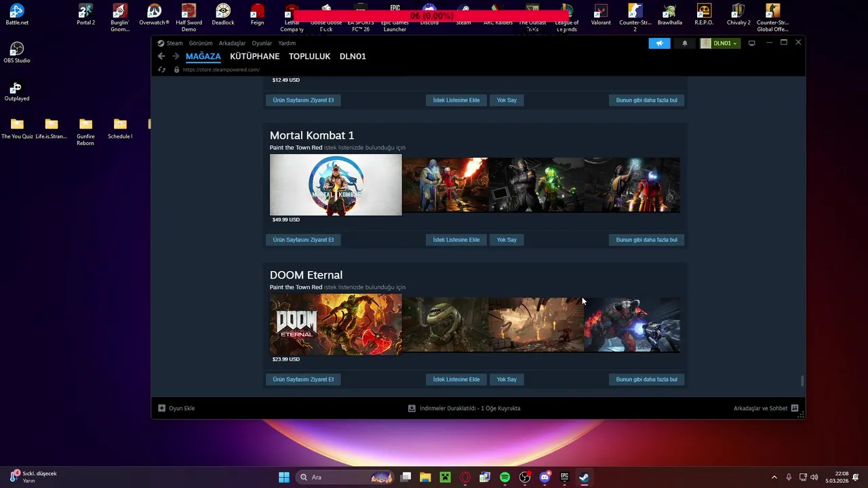868x488 pixels.
Task: Open Portal 2 desktop shortcut
Action: pos(85,15)
